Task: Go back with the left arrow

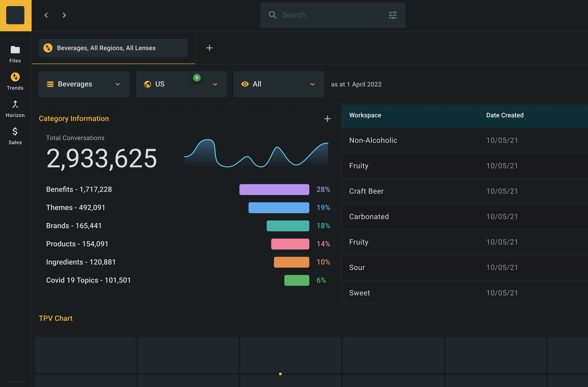Action: coord(46,15)
